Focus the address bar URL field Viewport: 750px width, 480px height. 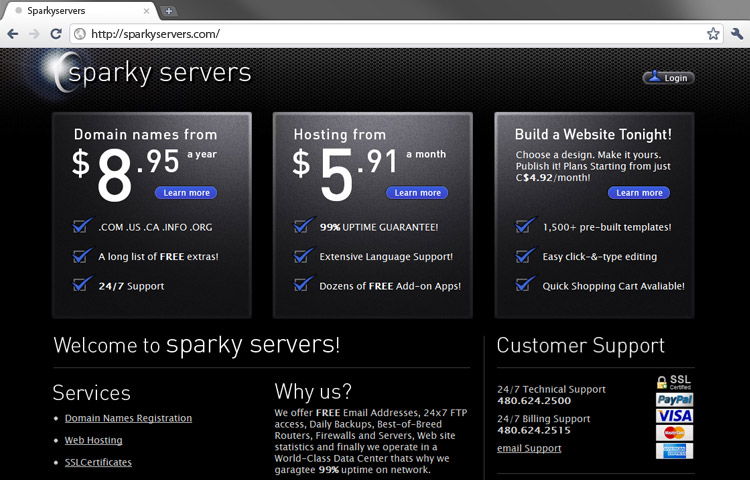390,34
